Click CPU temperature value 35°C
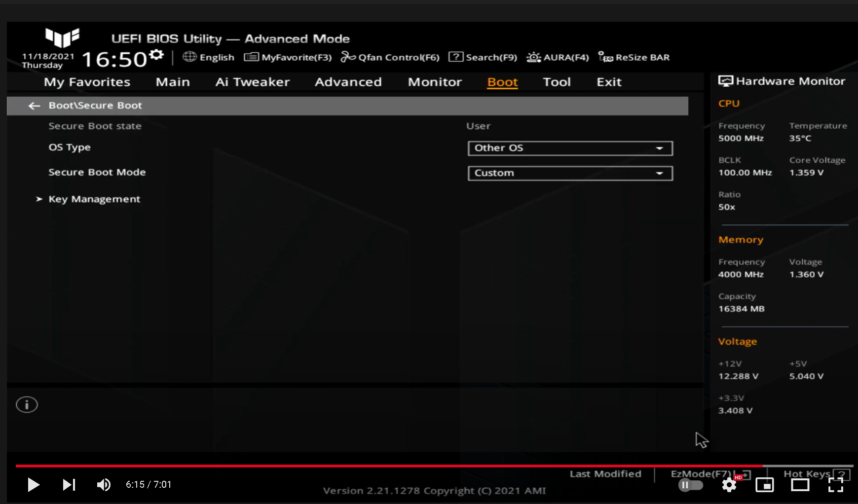Viewport: 858px width, 504px height. click(800, 138)
